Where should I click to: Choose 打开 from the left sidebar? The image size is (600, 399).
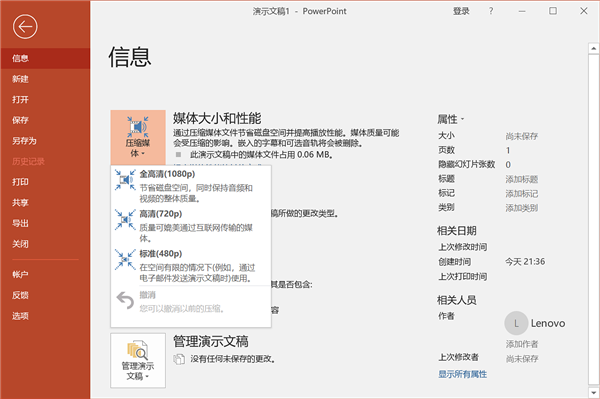click(45, 99)
